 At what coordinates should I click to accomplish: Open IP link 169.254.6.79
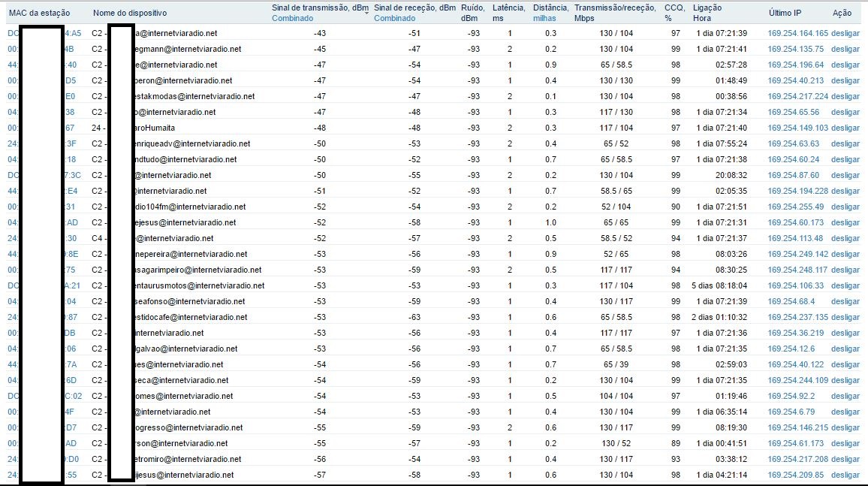[x=791, y=412]
